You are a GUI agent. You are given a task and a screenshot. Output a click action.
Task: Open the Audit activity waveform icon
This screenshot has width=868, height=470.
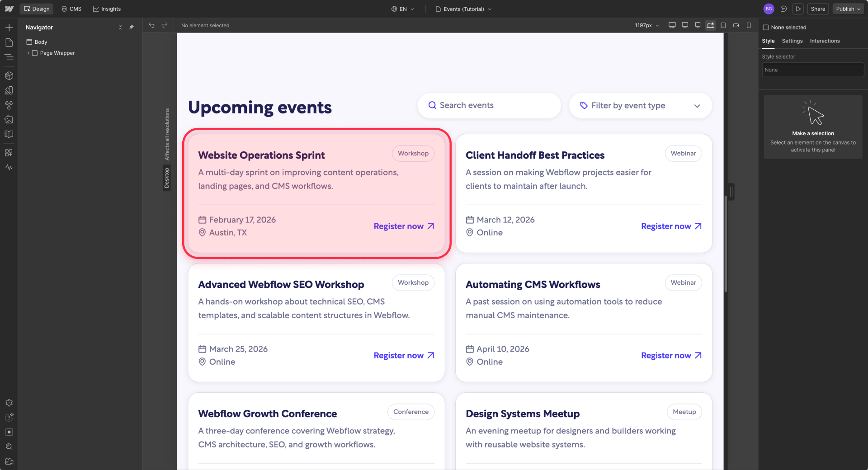(x=9, y=167)
